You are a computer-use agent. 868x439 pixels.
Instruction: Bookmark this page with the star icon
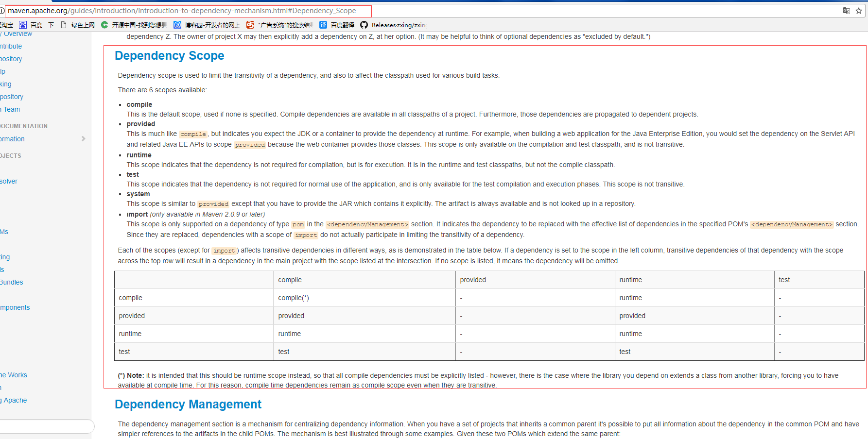click(x=859, y=11)
